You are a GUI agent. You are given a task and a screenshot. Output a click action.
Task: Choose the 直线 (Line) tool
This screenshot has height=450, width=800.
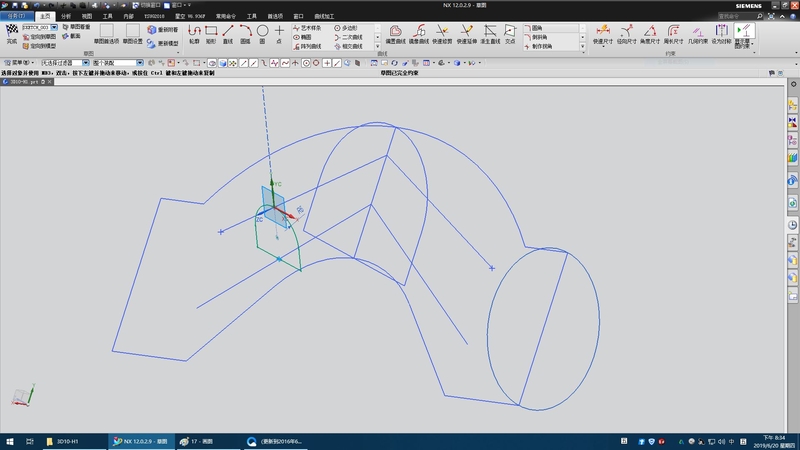pos(228,32)
